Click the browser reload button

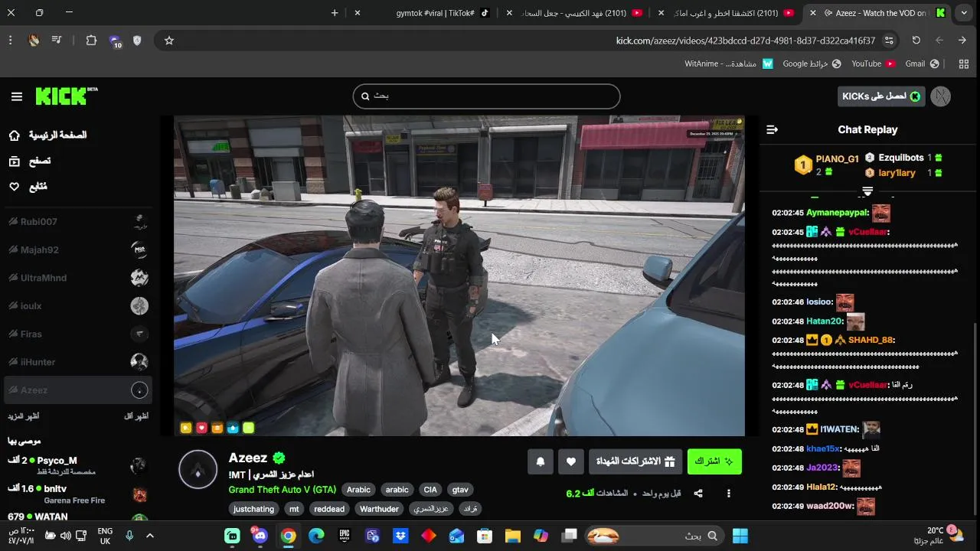tap(916, 41)
